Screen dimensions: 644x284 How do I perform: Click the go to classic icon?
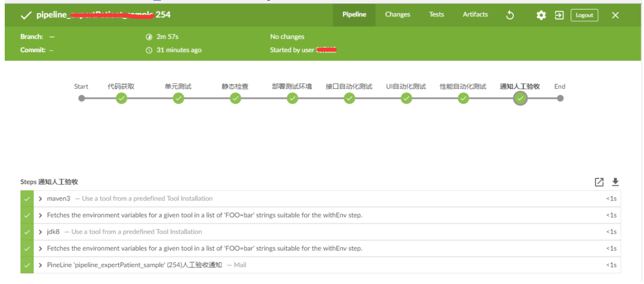(559, 15)
